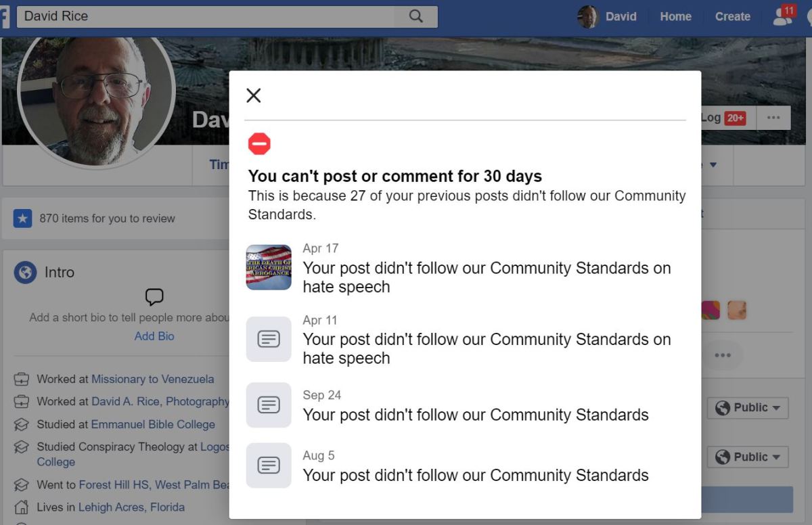Click the Facebook logo icon
The height and width of the screenshot is (525, 812).
3,16
